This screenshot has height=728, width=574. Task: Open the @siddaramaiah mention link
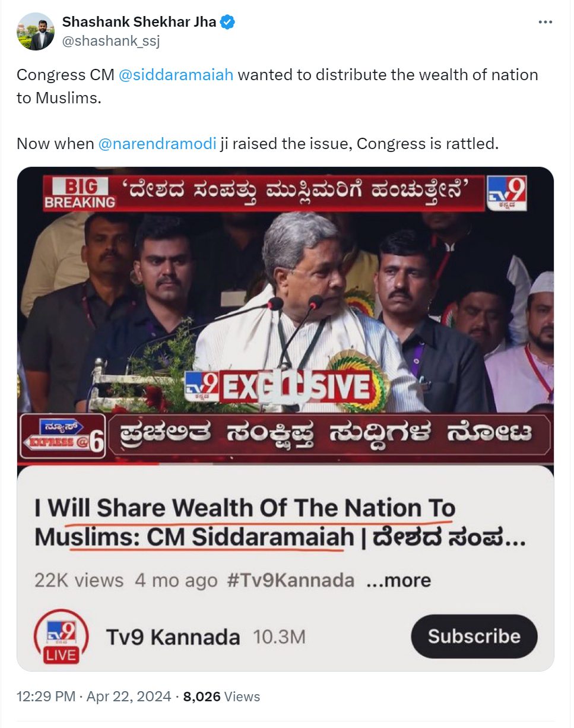click(x=176, y=75)
